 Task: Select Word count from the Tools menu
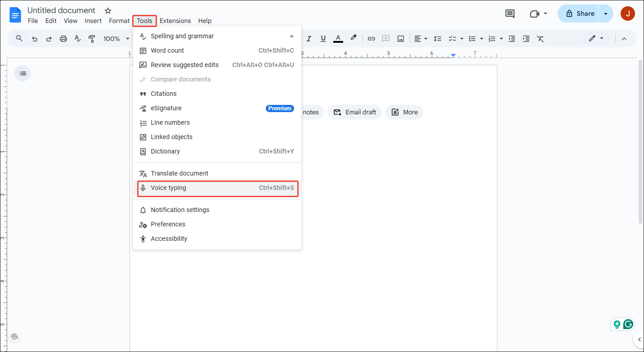(x=167, y=50)
